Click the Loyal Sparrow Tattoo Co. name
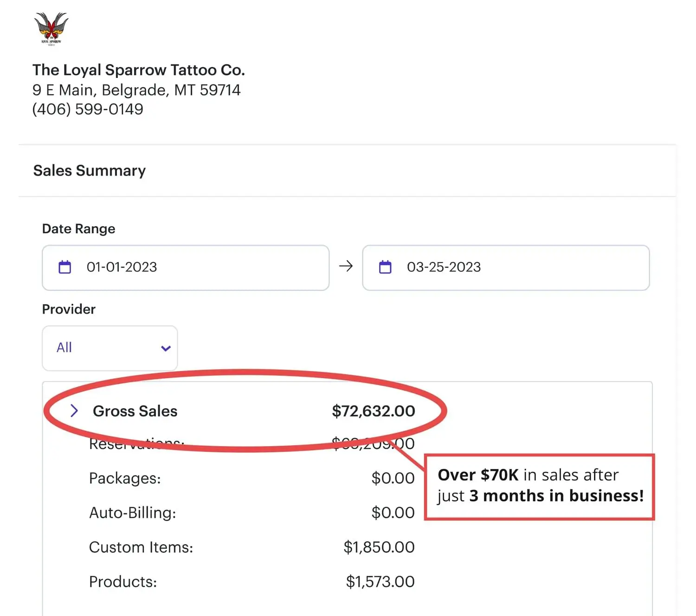 point(139,70)
